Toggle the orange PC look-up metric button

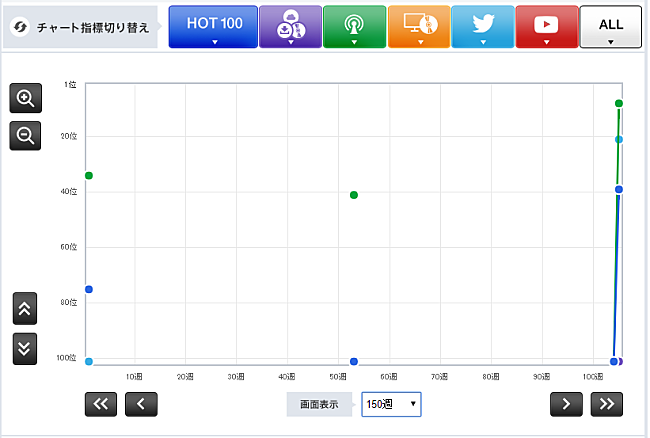[x=418, y=27]
